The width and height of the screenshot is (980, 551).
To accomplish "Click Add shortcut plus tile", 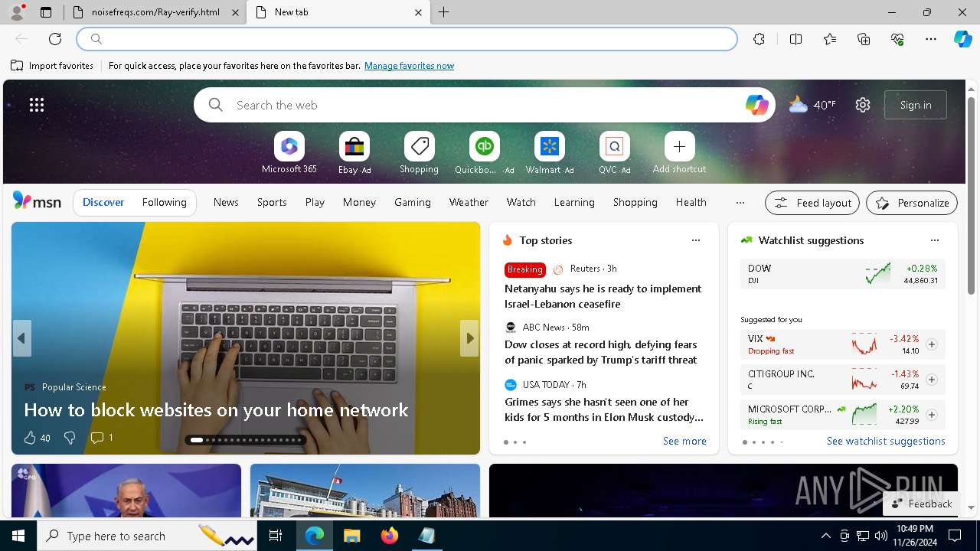I will click(679, 153).
